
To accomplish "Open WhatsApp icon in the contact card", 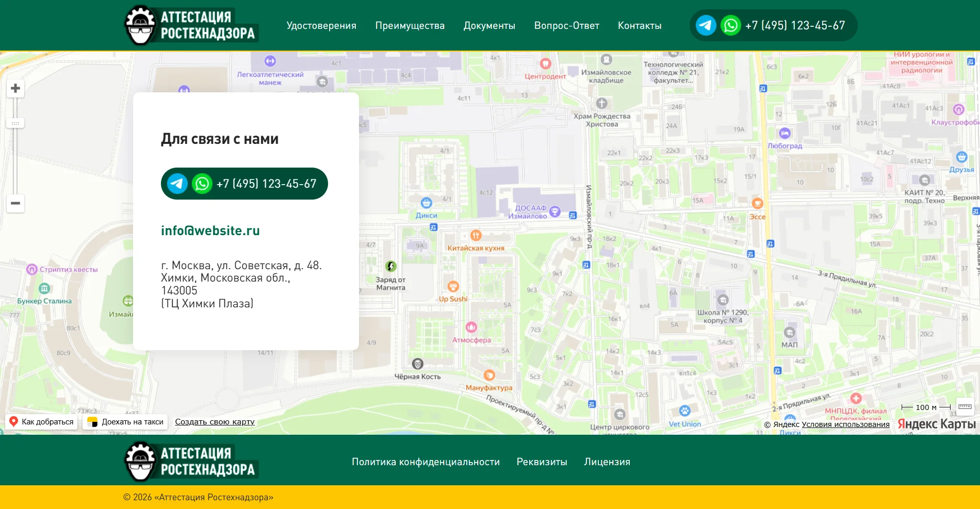I will 202,184.
